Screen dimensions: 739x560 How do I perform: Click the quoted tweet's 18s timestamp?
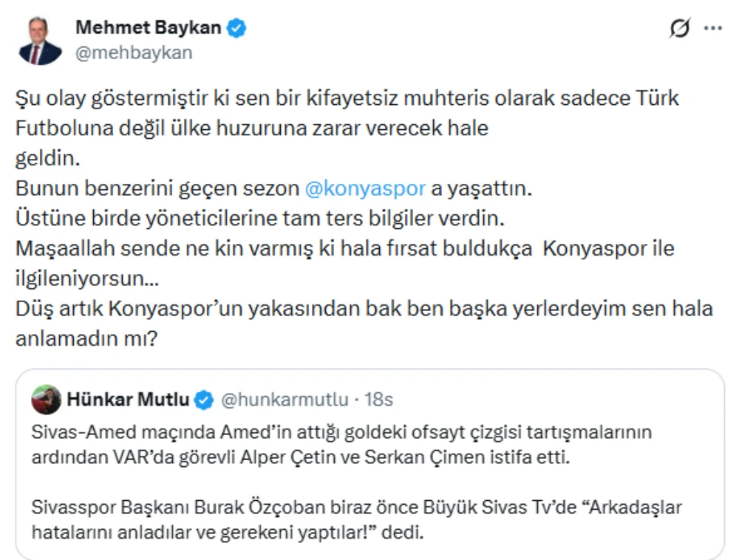coord(379,400)
